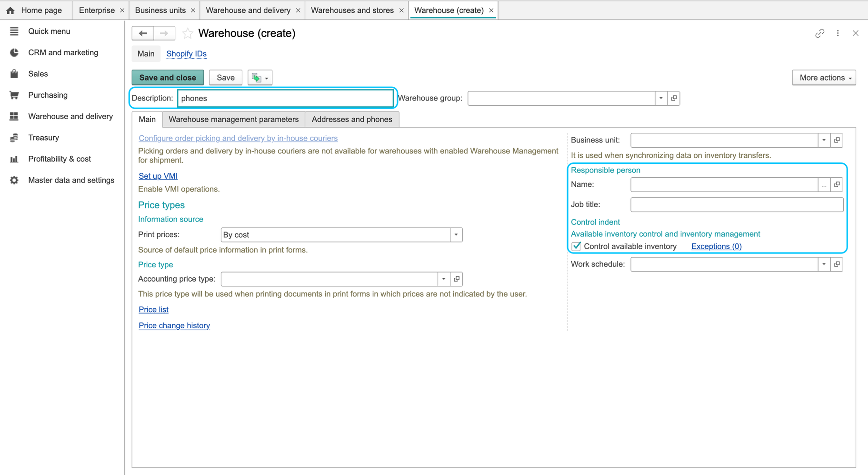Open the three-dot options menu

click(x=838, y=33)
